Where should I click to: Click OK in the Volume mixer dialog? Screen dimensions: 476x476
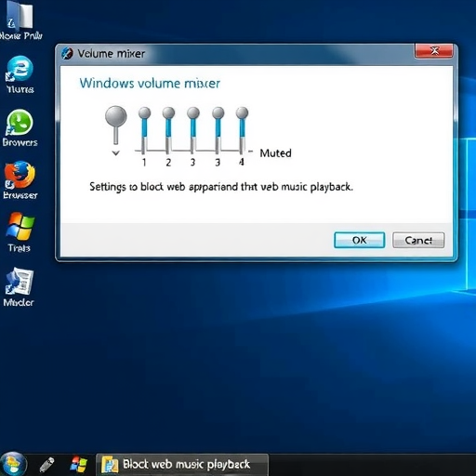coord(360,240)
